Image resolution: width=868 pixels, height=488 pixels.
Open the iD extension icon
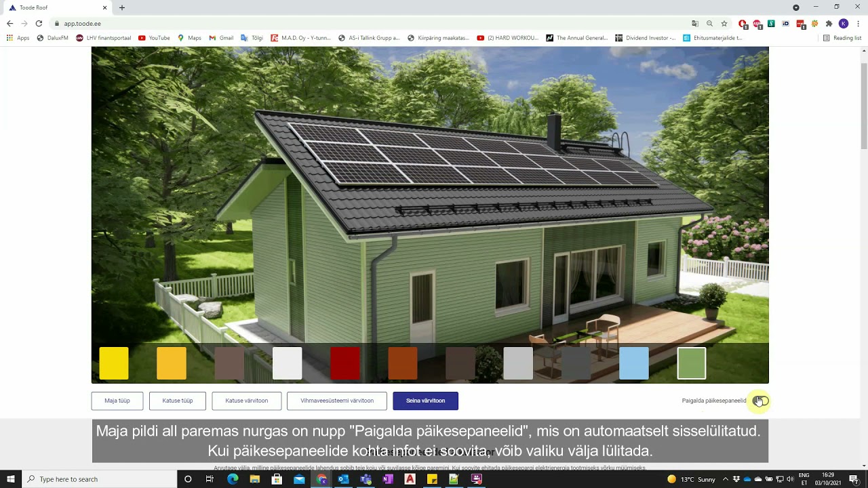786,24
